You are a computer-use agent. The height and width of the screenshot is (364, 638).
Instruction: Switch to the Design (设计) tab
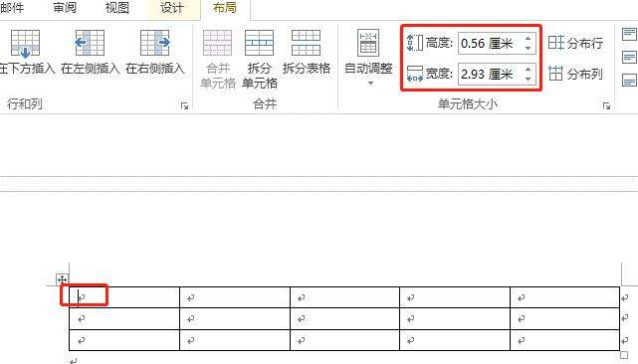(172, 8)
